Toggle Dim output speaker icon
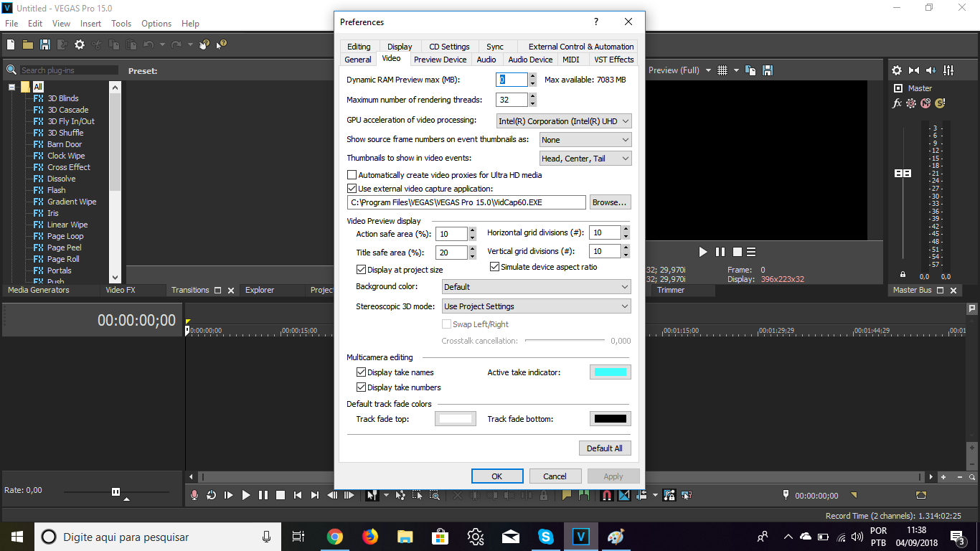Viewport: 980px width, 551px height. click(931, 70)
